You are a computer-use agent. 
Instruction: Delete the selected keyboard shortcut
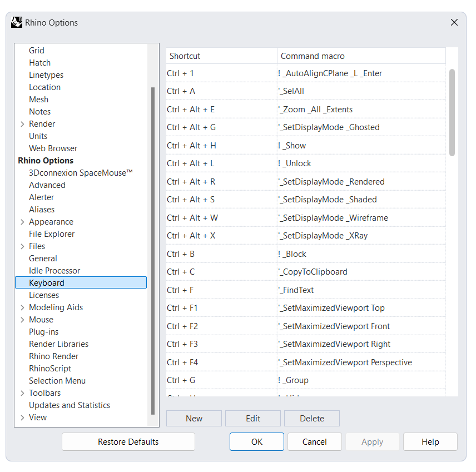312,419
